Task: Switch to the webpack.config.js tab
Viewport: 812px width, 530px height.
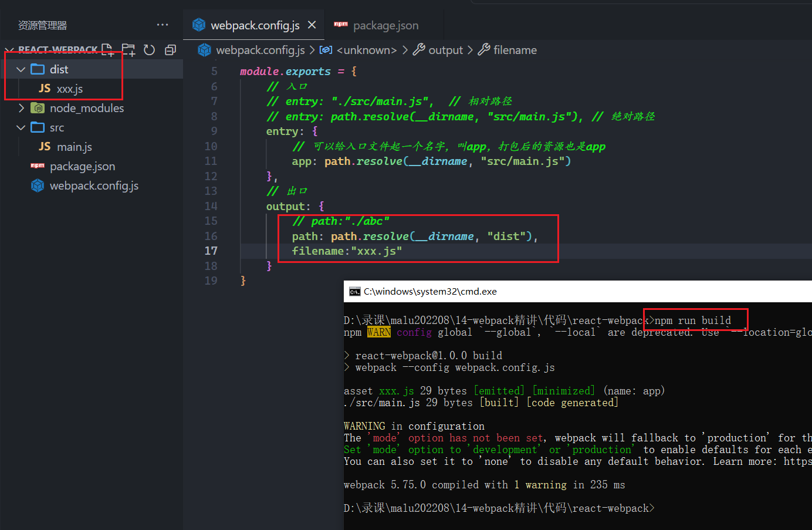Action: tap(255, 25)
